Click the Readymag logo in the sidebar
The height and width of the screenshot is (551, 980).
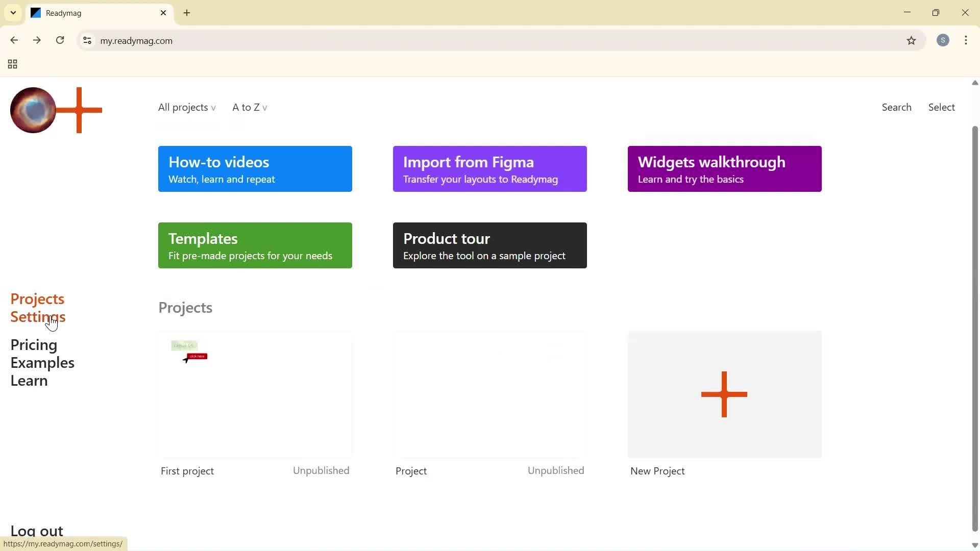pos(55,109)
